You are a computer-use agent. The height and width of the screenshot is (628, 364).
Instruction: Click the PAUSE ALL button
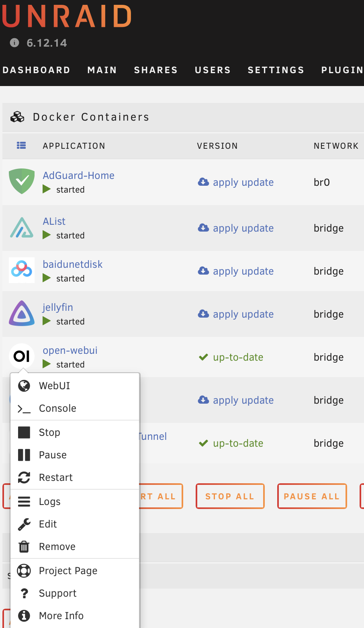click(x=312, y=496)
